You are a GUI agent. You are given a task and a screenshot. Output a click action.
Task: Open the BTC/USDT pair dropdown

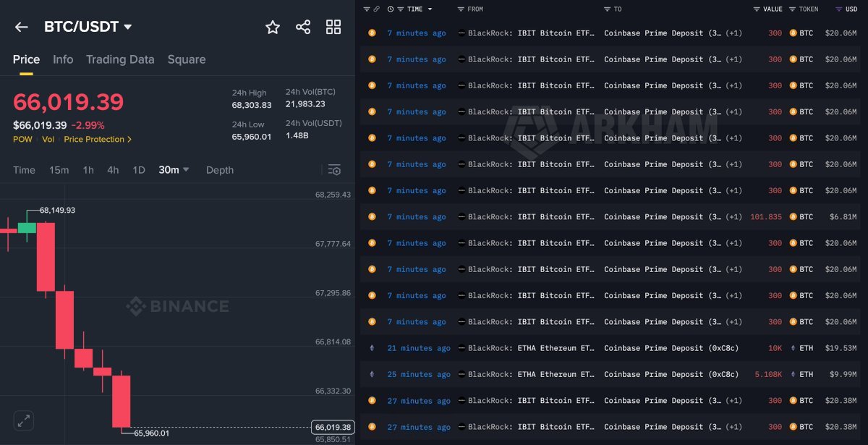coord(128,27)
